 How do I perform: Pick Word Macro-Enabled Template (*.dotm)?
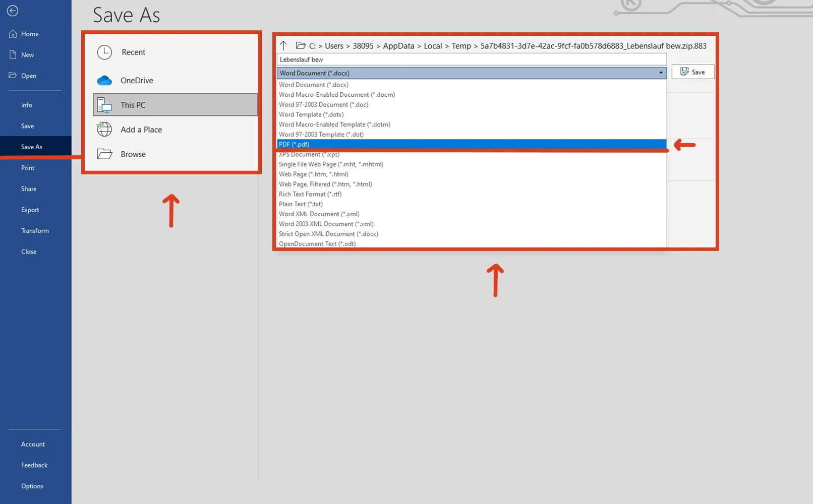pyautogui.click(x=472, y=124)
